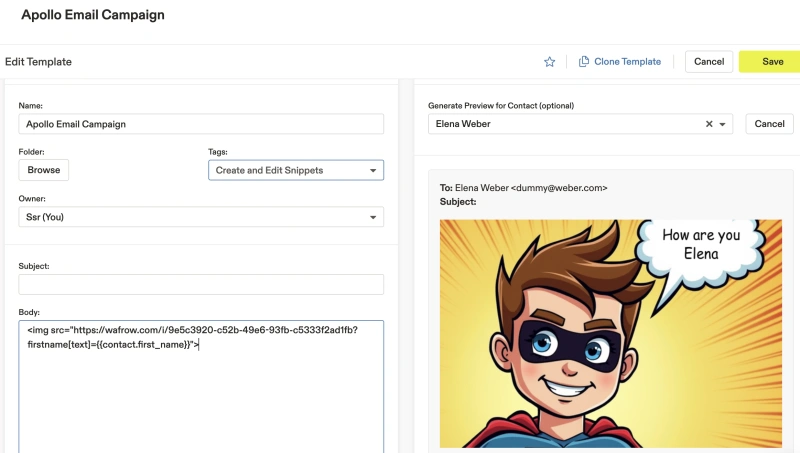The height and width of the screenshot is (453, 800).
Task: Save the email template
Action: 771,62
